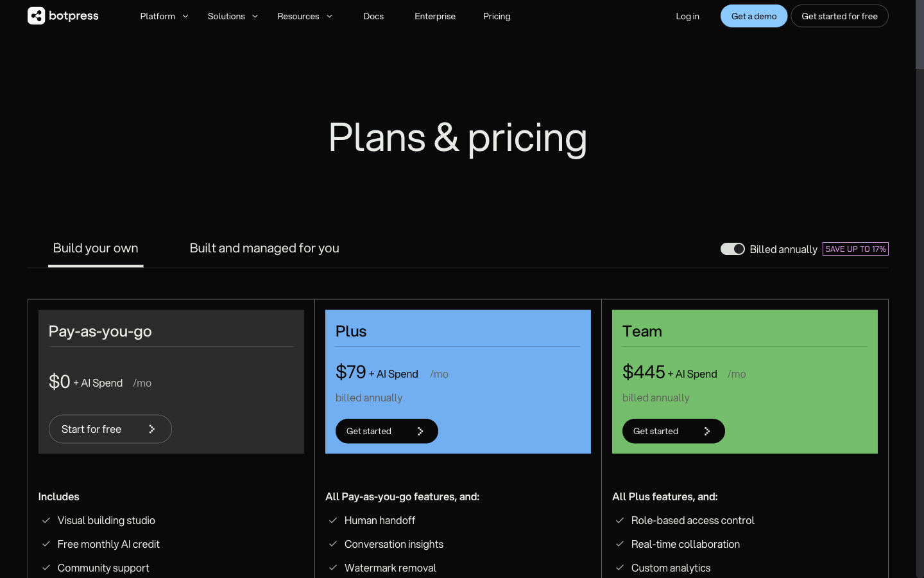Click the Botpress logo icon
924x578 pixels.
pyautogui.click(x=37, y=15)
